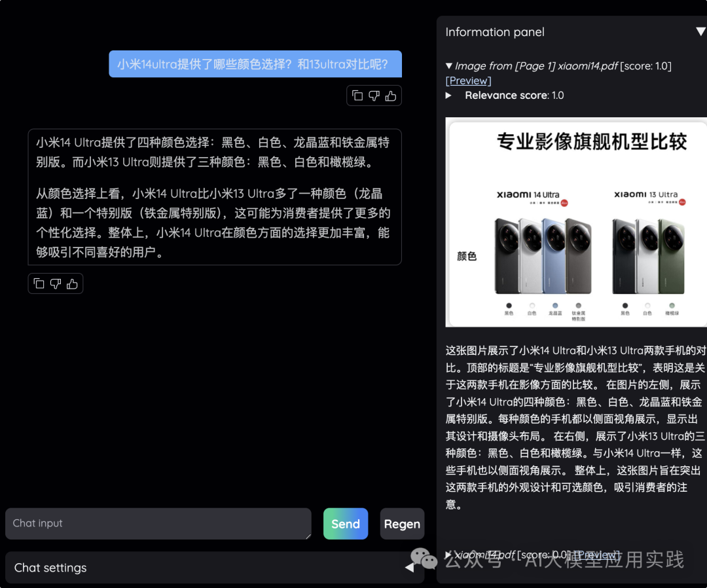Copy the assistant answer text
707x588 pixels.
[x=39, y=284]
